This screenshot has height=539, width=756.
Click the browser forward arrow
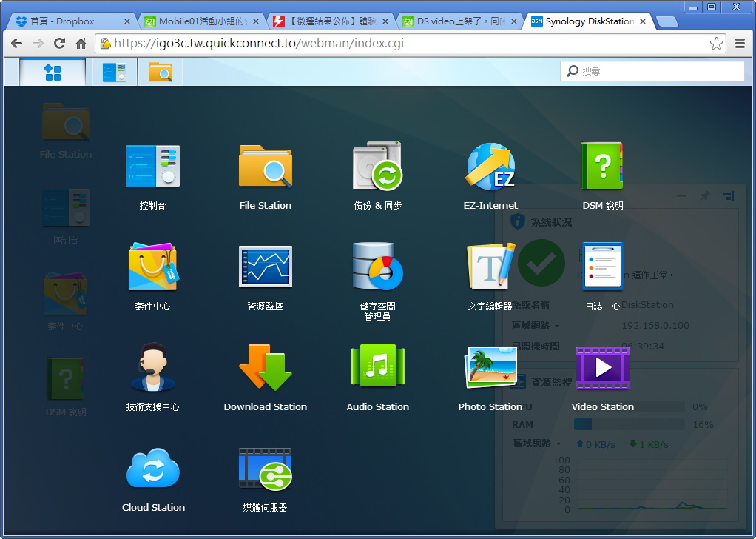pos(38,44)
